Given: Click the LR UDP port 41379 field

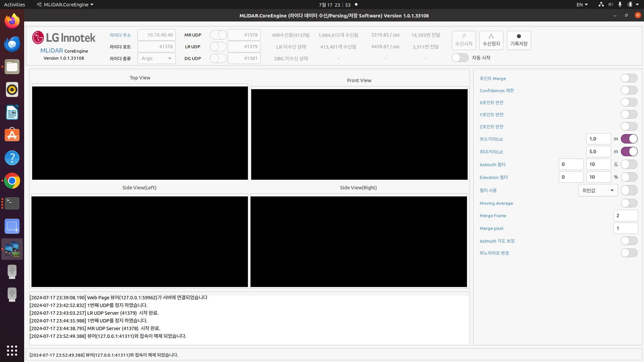Looking at the screenshot, I should coord(244,47).
